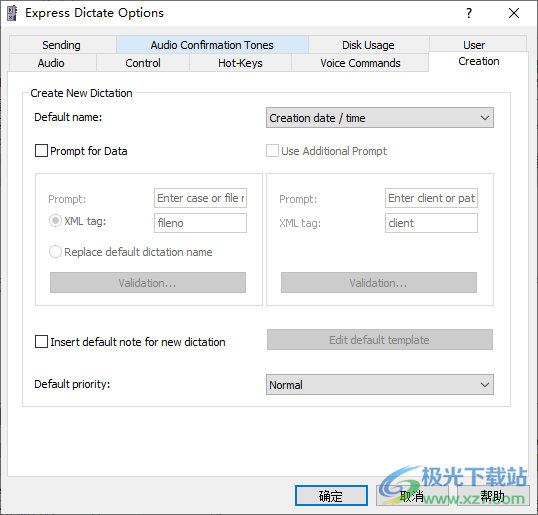Select the Creation tab
Screen dimensions: 538x515
coord(479,61)
